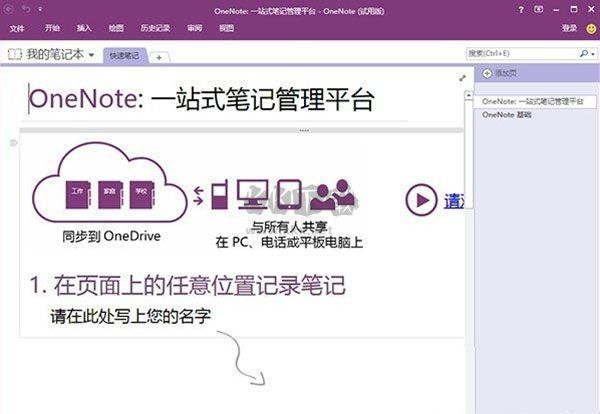This screenshot has height=414, width=600.
Task: Click the notebook icon beside 我的笔记本
Action: (15, 54)
